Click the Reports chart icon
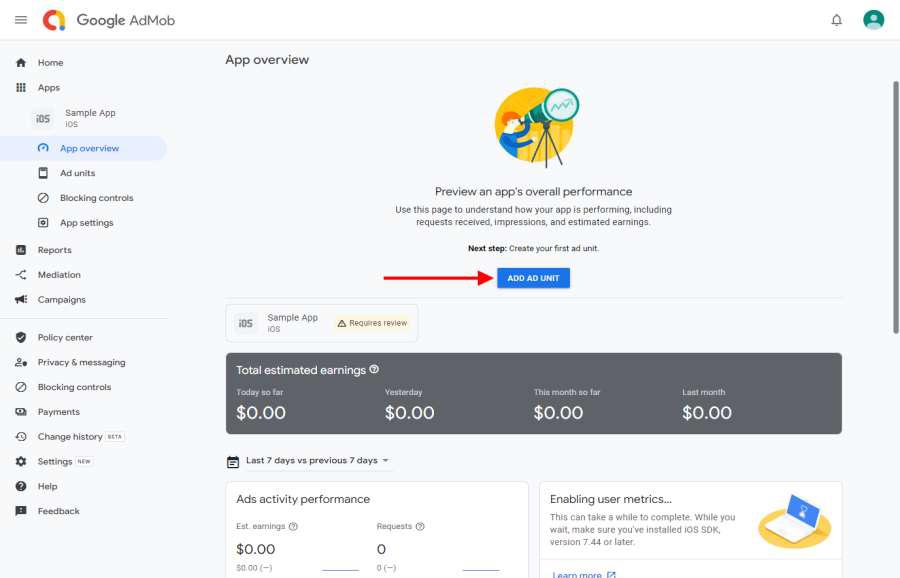This screenshot has height=578, width=900. click(x=21, y=250)
